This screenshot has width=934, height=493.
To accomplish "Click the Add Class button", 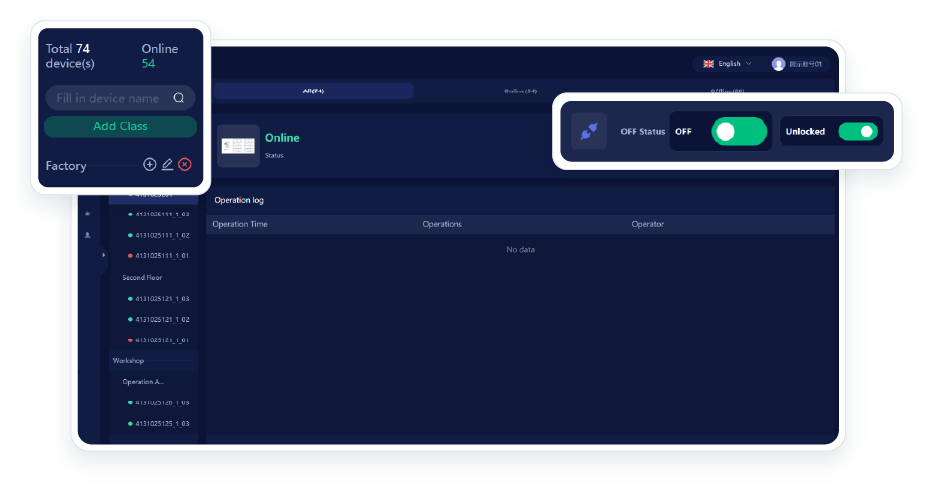I will [120, 127].
